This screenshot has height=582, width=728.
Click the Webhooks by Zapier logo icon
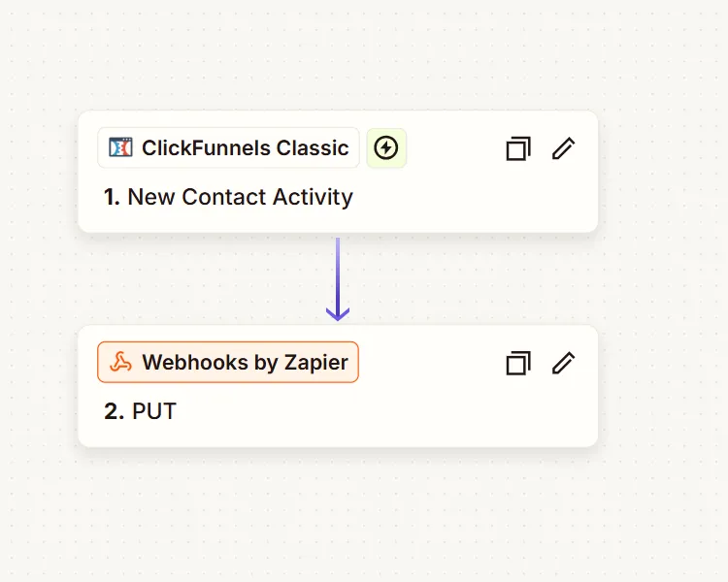click(x=120, y=363)
